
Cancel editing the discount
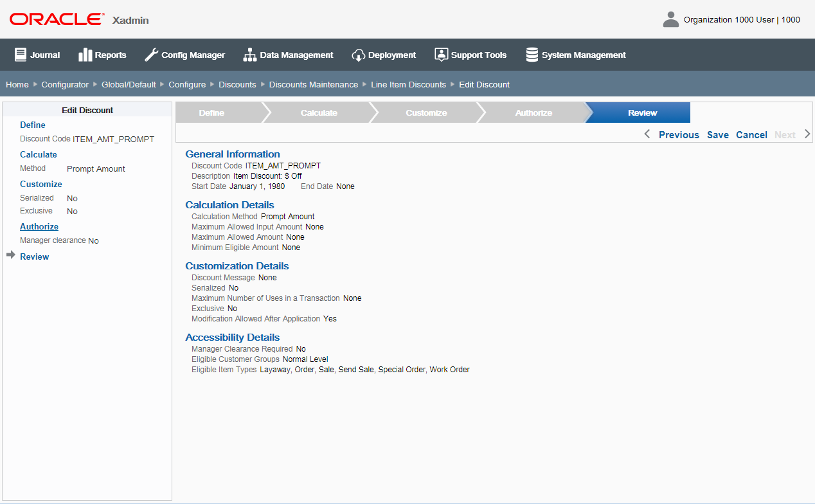tap(751, 134)
